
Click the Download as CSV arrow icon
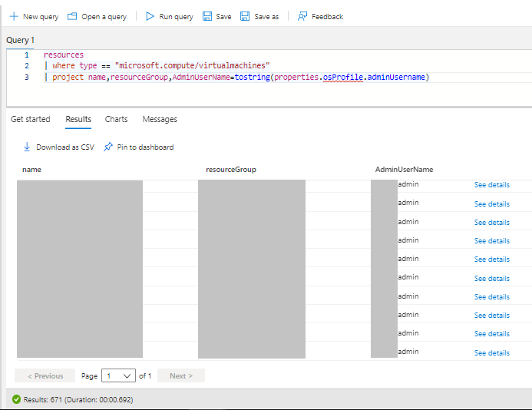tap(27, 147)
